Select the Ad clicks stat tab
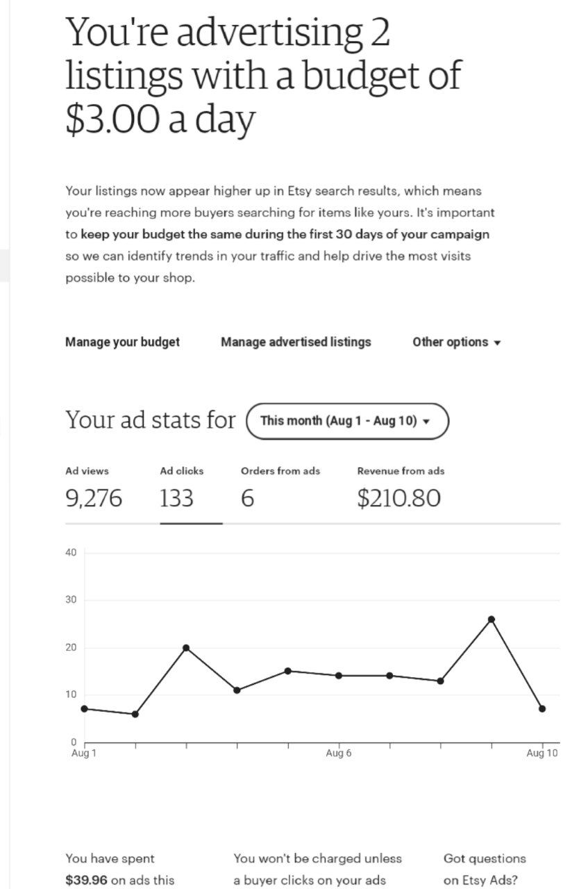 (181, 489)
